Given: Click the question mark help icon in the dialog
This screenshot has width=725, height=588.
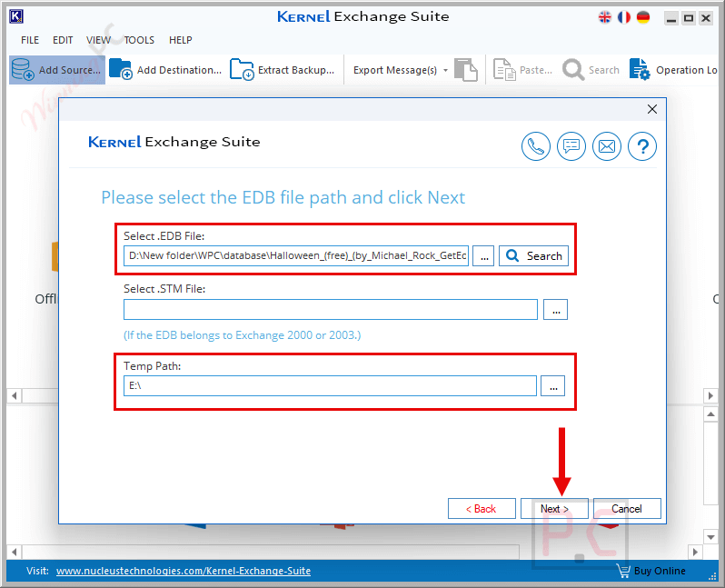Looking at the screenshot, I should click(x=642, y=146).
